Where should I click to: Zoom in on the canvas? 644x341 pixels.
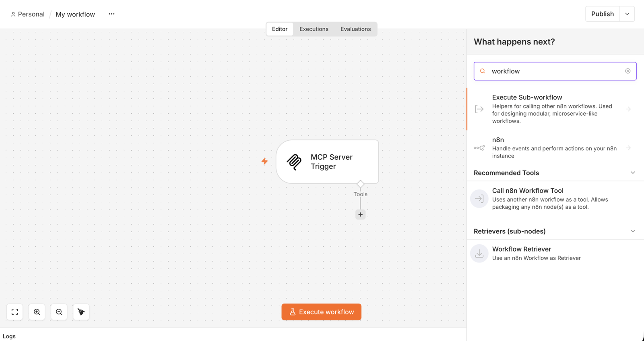(37, 312)
